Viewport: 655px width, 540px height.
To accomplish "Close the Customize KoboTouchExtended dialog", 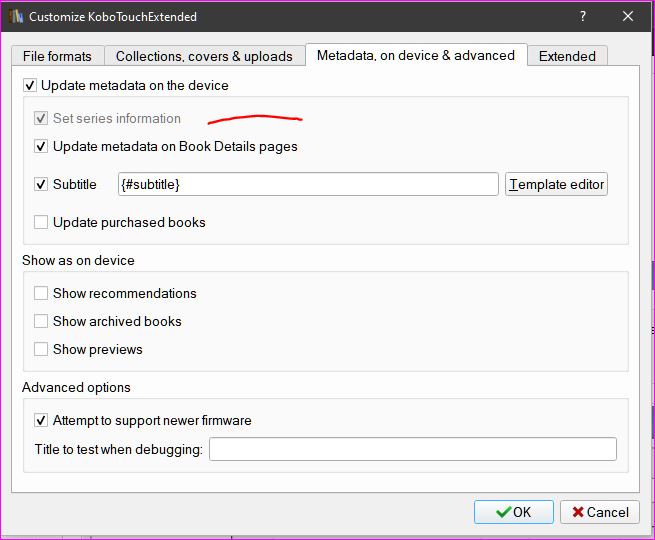I will point(628,16).
